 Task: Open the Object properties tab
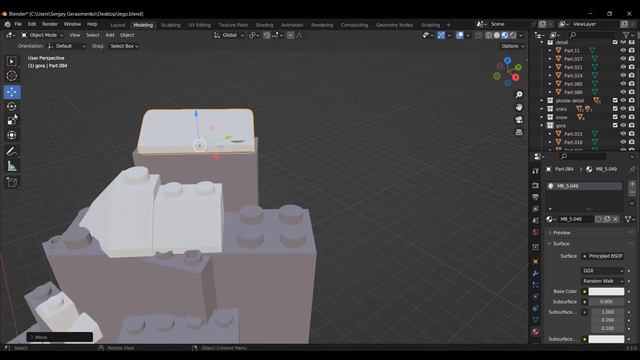click(536, 262)
